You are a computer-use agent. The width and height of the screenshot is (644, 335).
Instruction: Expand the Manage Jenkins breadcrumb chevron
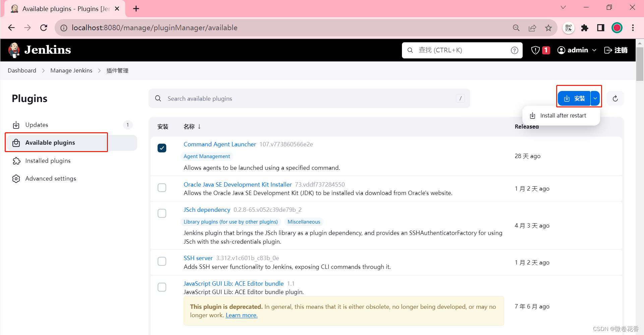99,70
